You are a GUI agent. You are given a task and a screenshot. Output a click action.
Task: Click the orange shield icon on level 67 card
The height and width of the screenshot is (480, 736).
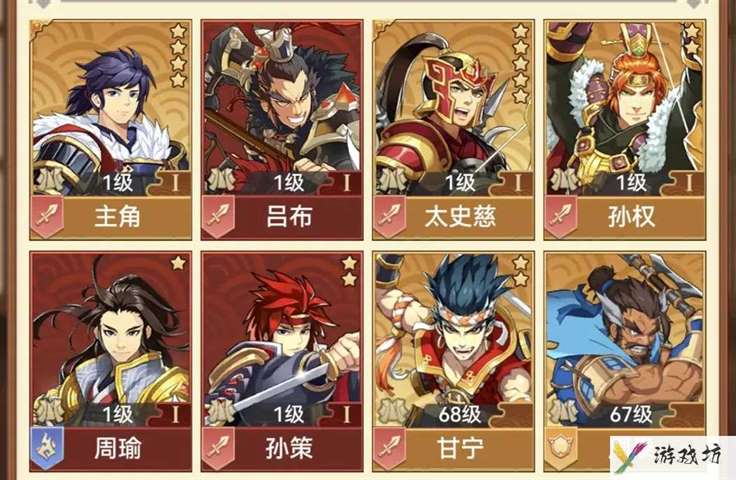pos(561,448)
